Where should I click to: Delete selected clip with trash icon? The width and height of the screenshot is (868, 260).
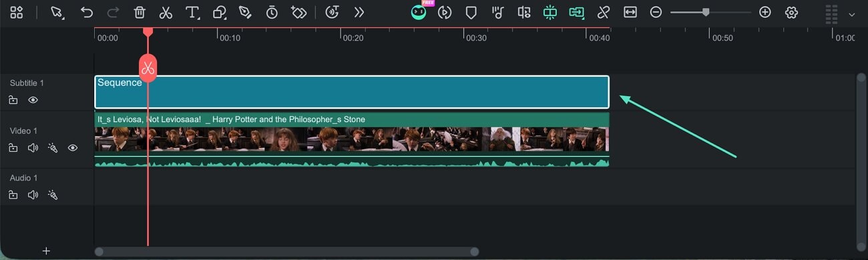(140, 12)
